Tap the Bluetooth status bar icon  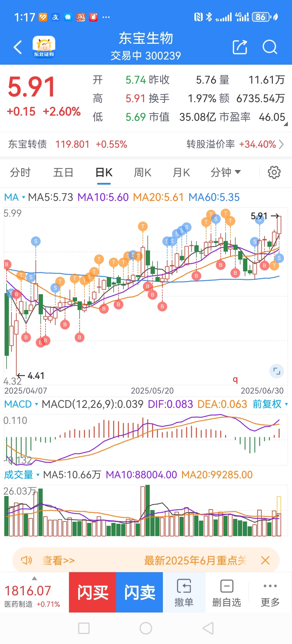coord(209,17)
